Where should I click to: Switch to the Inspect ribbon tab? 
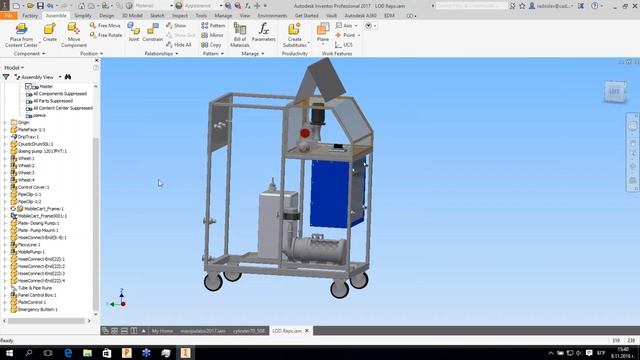[180, 16]
